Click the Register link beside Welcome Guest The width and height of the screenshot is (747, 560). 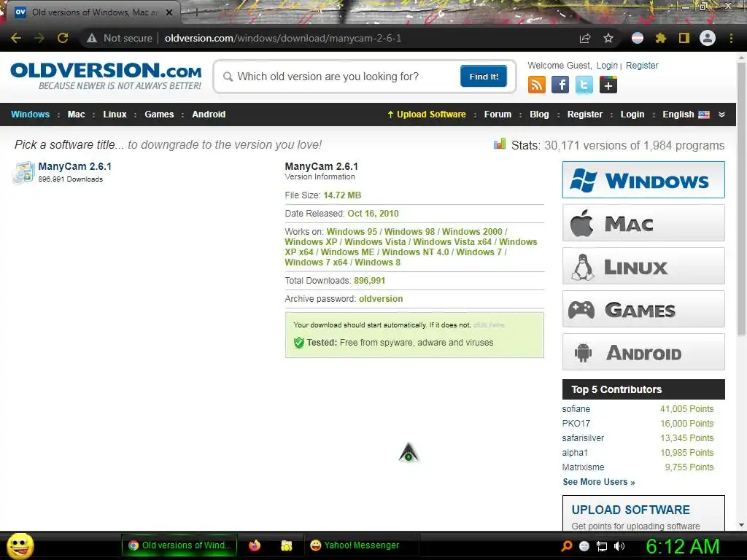642,65
